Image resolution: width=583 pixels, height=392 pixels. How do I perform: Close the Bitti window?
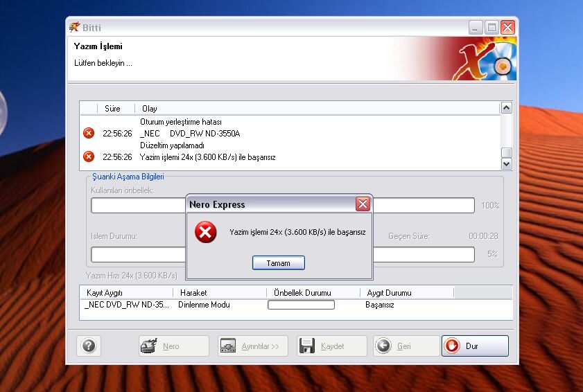508,28
